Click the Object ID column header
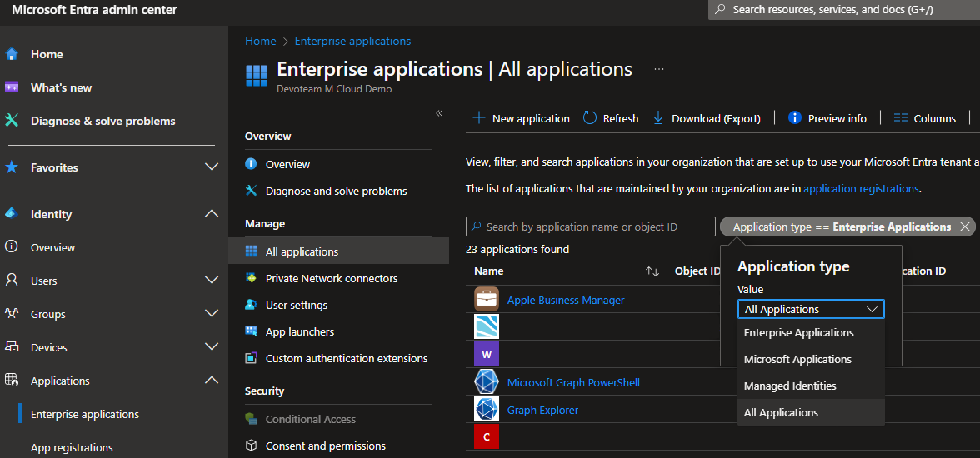This screenshot has height=458, width=980. click(697, 271)
